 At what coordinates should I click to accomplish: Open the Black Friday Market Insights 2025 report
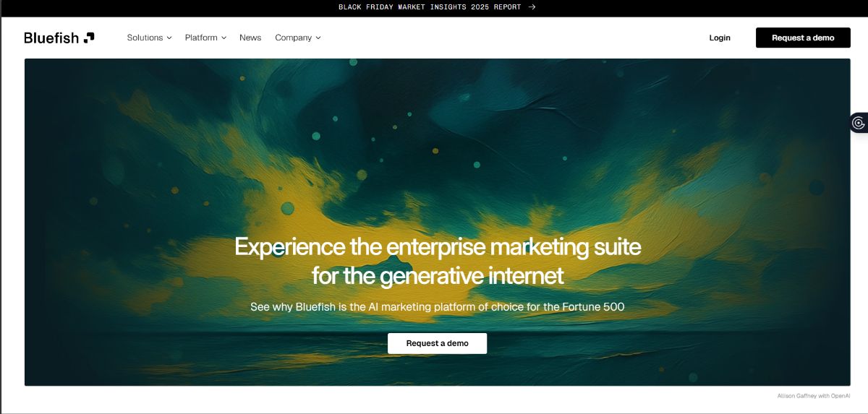coord(429,7)
